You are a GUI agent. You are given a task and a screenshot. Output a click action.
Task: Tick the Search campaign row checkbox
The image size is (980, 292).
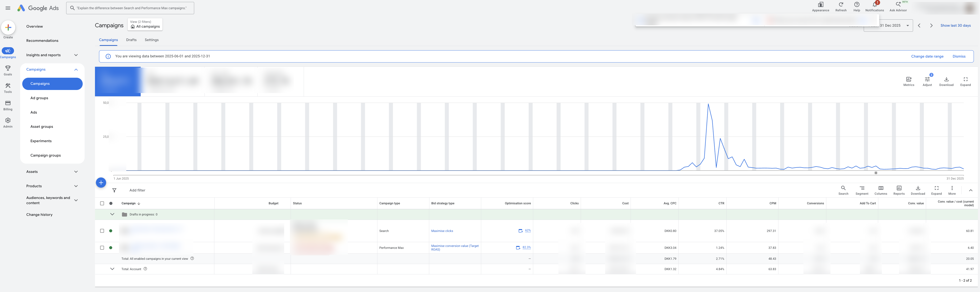pyautogui.click(x=102, y=231)
